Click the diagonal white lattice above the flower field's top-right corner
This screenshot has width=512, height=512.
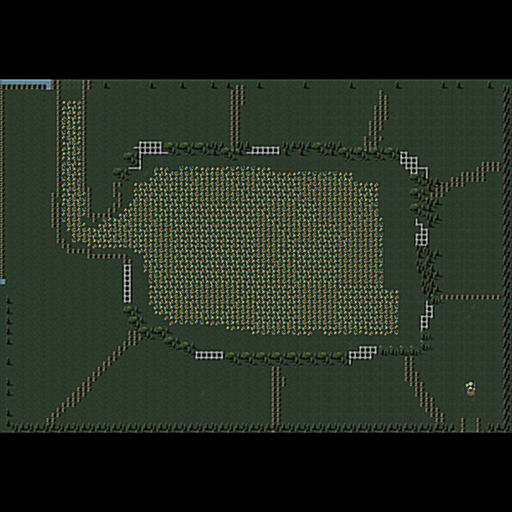tap(413, 165)
